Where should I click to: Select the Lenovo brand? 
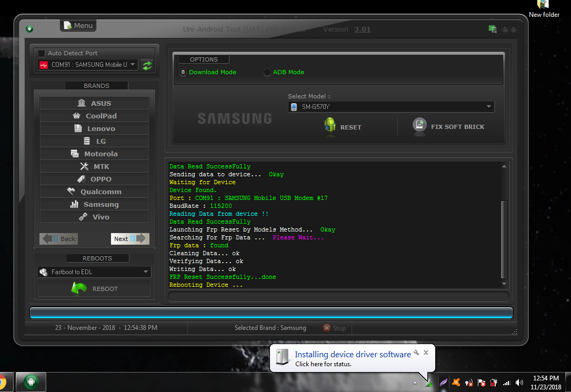[x=94, y=128]
